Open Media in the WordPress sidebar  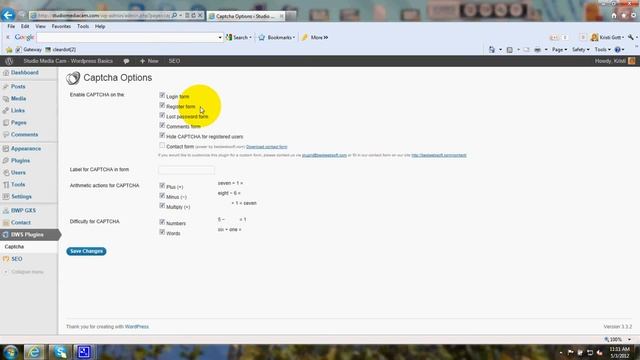pyautogui.click(x=18, y=98)
